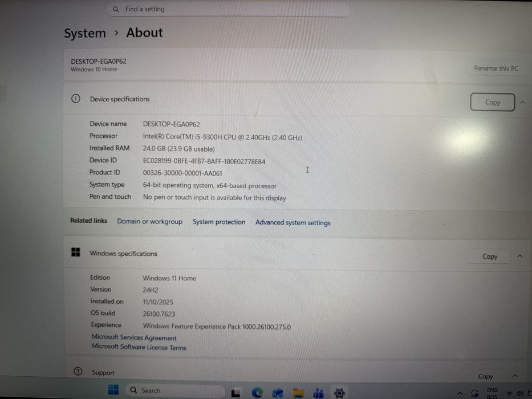Click the Device specifications info icon
Screen dimensions: 532x399
(76, 99)
